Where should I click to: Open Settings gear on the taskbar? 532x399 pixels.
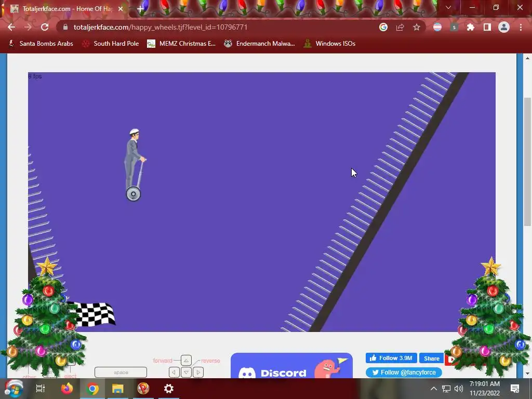click(x=169, y=389)
